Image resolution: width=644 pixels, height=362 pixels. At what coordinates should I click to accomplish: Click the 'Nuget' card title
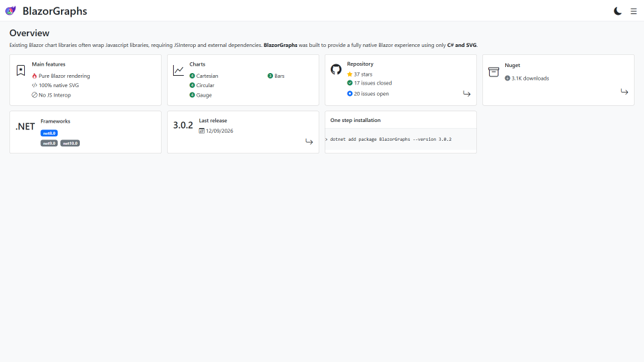(512, 65)
